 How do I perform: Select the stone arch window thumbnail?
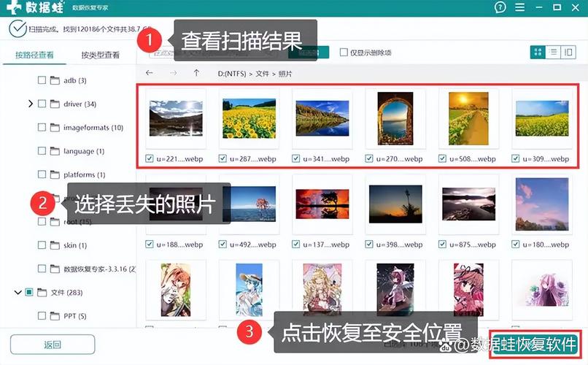coord(394,118)
